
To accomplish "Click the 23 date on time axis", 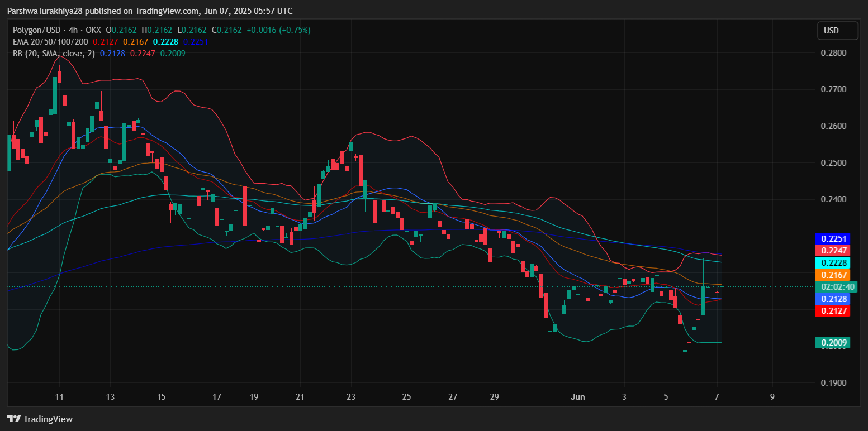I will (x=351, y=397).
